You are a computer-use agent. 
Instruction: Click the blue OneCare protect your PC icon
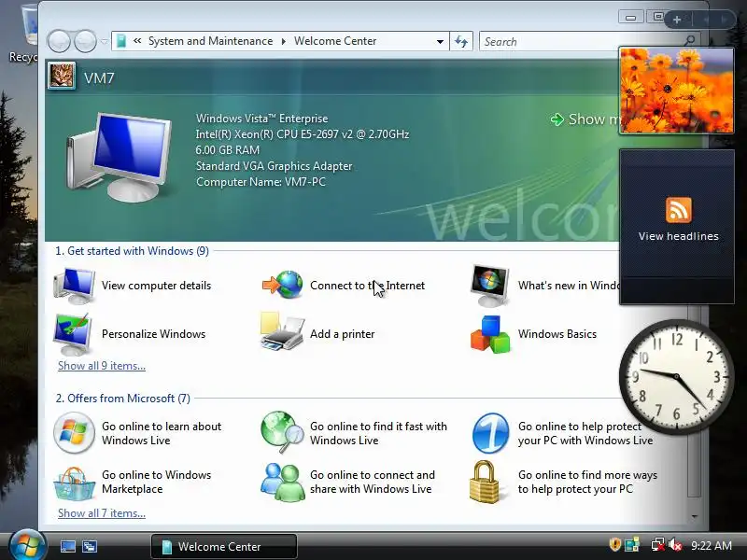click(x=491, y=433)
